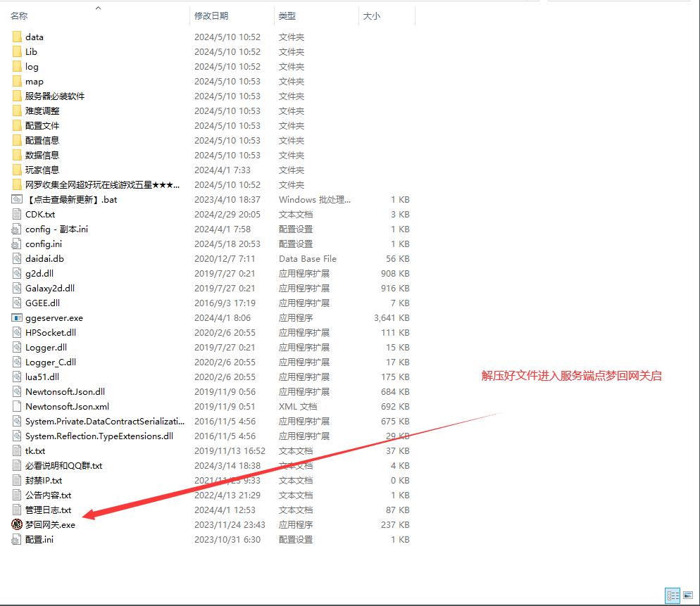Click the data folder icon
This screenshot has height=606, width=700.
(x=17, y=37)
